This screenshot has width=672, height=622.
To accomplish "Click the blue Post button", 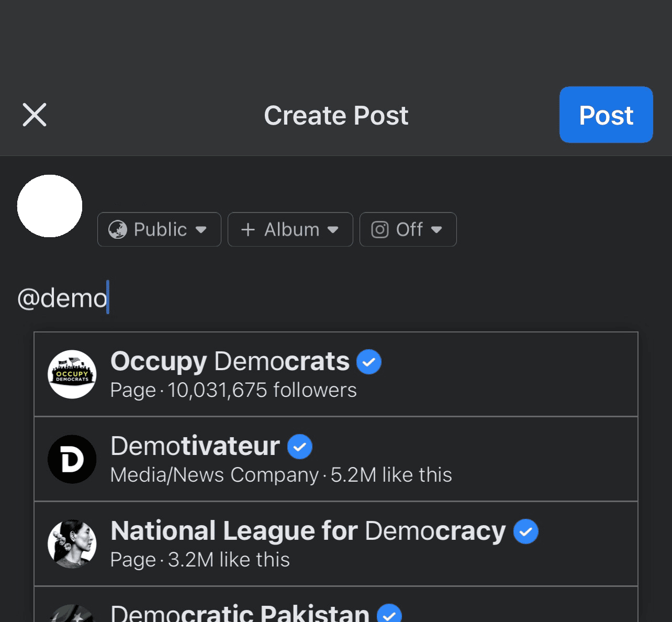I will (606, 115).
